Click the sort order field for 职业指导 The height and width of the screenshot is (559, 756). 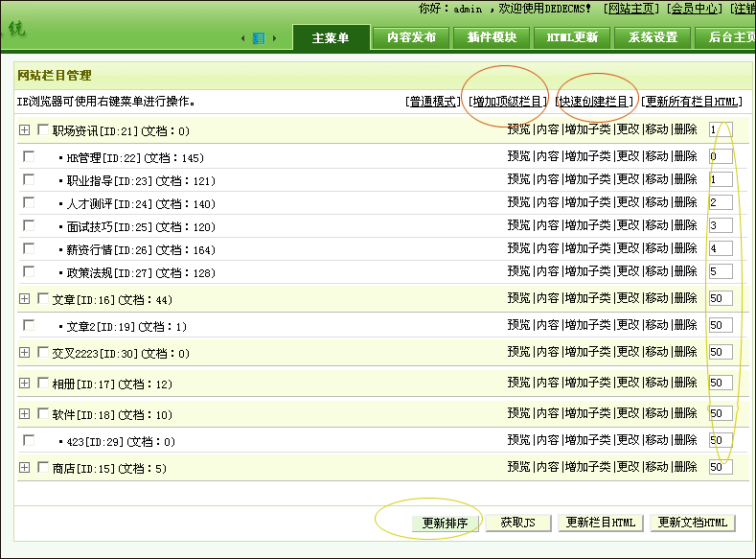(721, 179)
